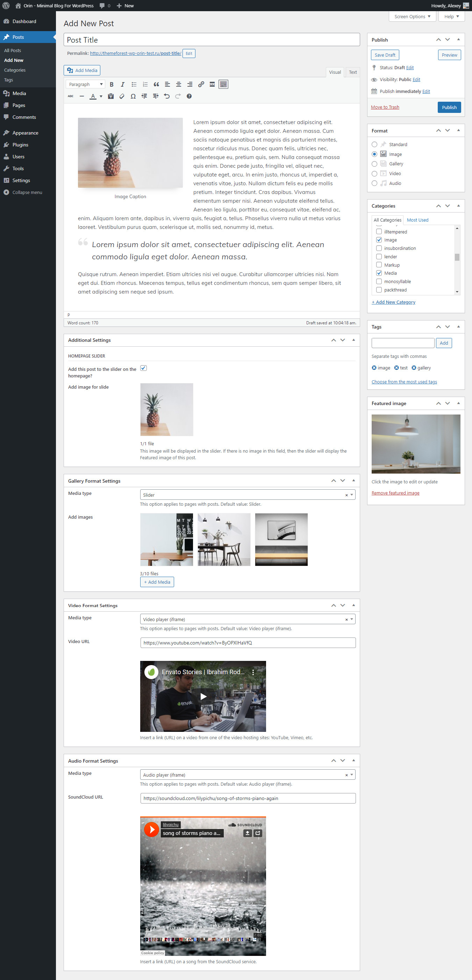
Task: Switch to the Text editor tab
Action: pos(352,72)
